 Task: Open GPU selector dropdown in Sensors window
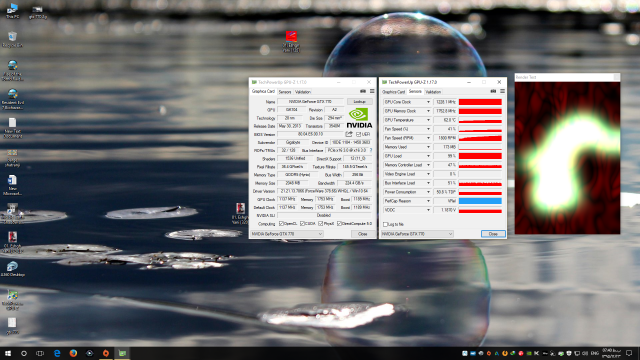pos(417,234)
